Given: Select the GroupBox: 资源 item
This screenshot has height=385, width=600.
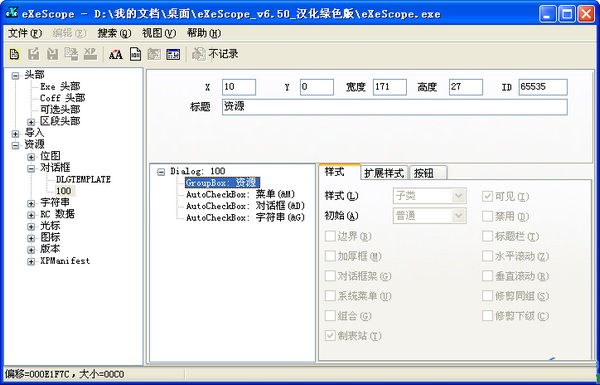Looking at the screenshot, I should click(222, 183).
